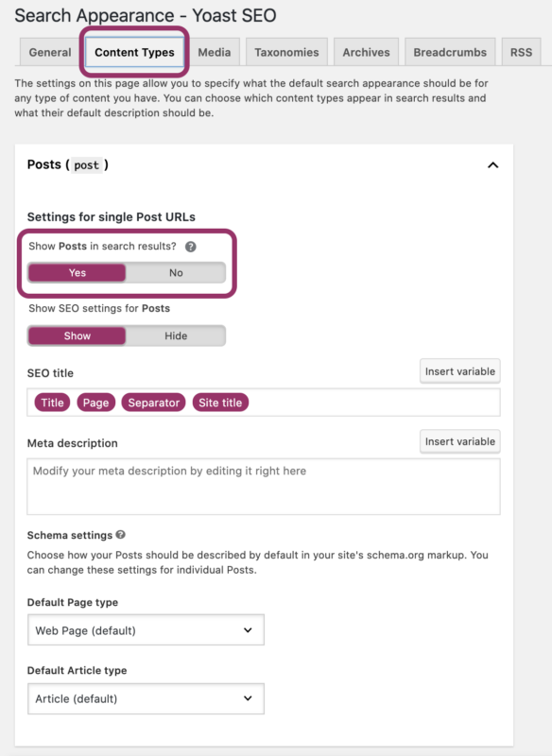Screen dimensions: 552x756
Task: Go to the RSS tab
Action: (x=521, y=52)
